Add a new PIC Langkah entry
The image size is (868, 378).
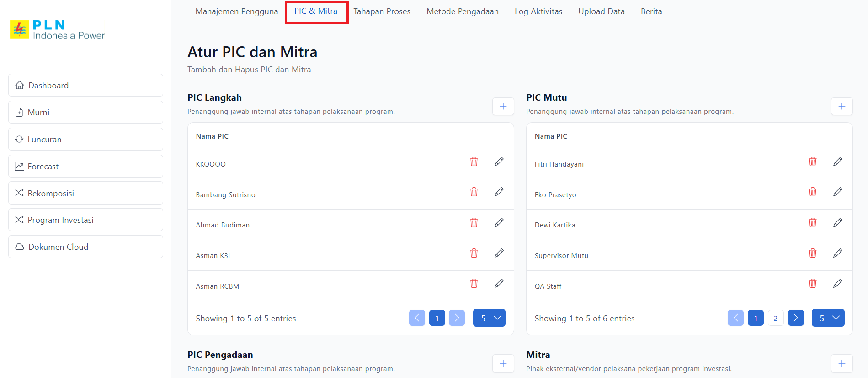tap(503, 106)
